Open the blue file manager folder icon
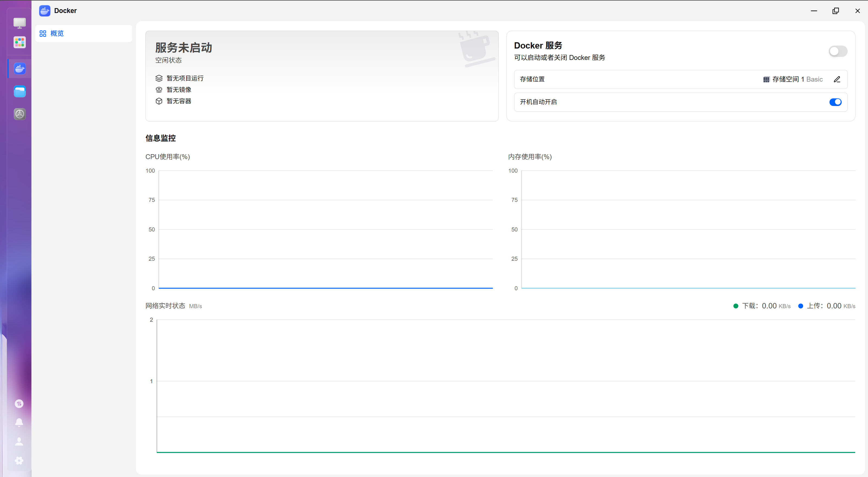This screenshot has width=868, height=477. (x=20, y=91)
